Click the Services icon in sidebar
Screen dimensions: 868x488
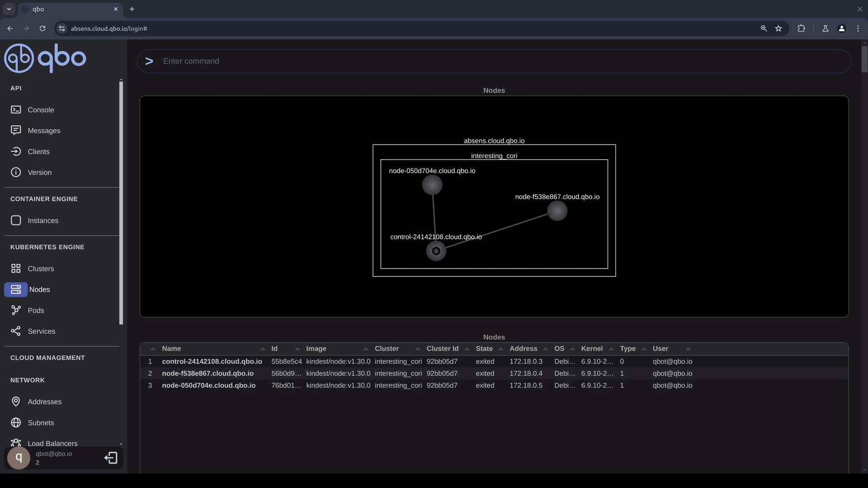(16, 331)
